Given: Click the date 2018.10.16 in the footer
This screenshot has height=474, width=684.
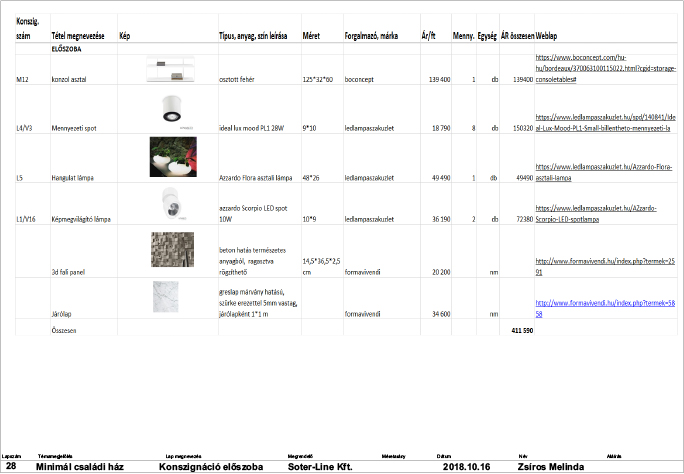Looking at the screenshot, I should click(466, 466).
